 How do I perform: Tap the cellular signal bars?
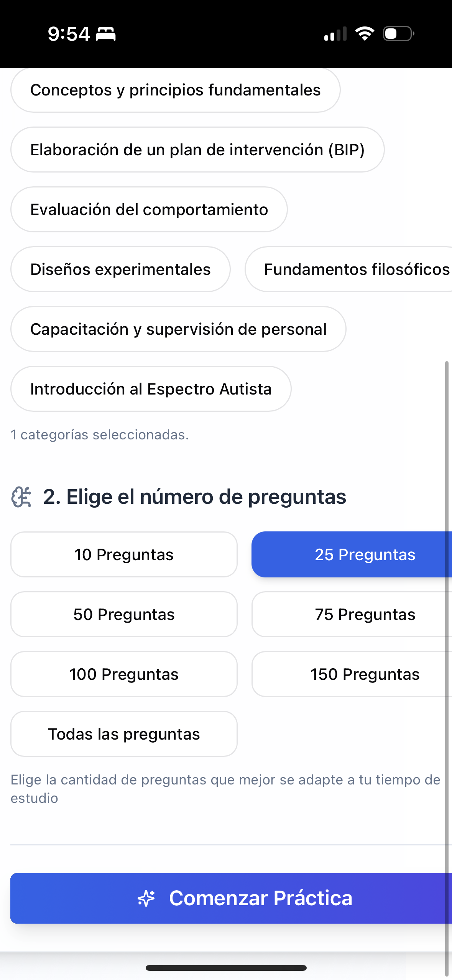[335, 34]
